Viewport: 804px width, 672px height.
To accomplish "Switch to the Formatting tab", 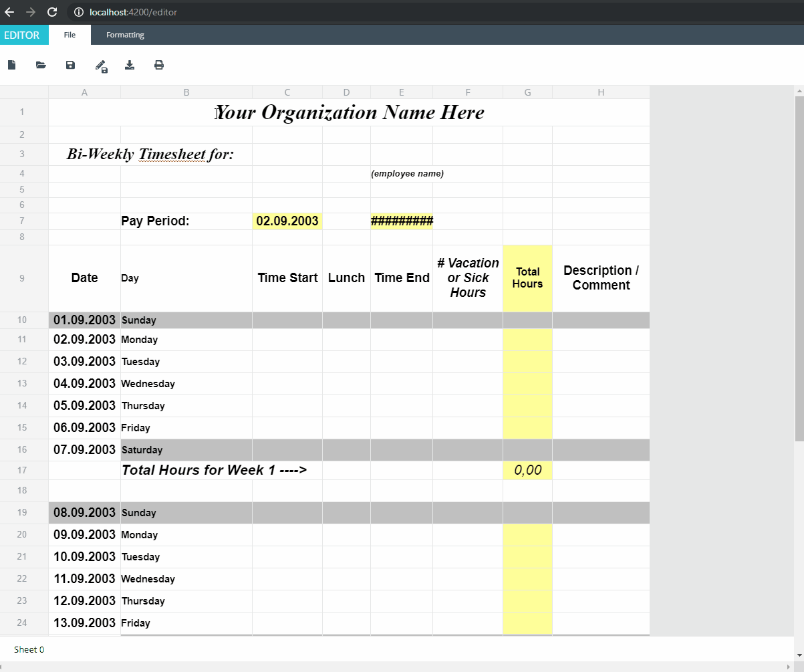I will point(125,35).
